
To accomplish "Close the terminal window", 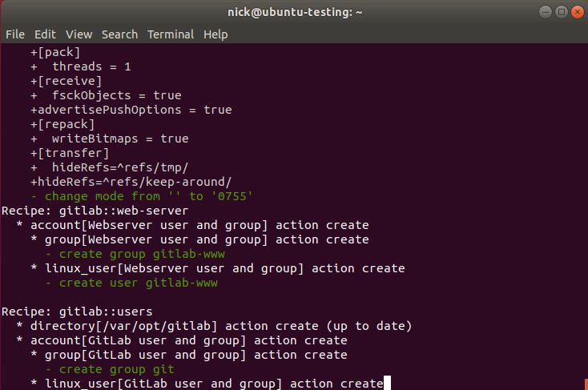I will (x=578, y=12).
